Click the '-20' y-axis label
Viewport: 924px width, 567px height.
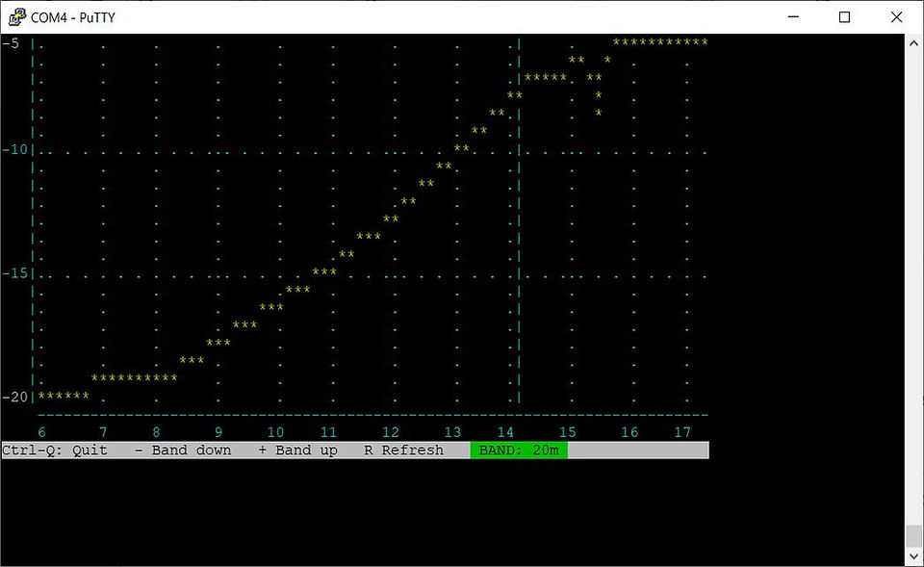(14, 397)
